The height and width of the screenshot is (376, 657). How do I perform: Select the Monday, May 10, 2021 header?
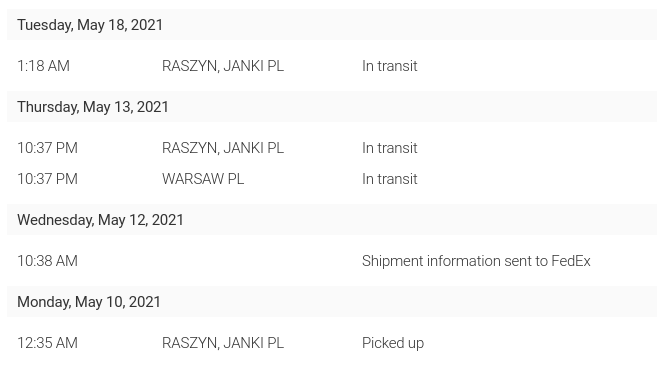tap(88, 302)
